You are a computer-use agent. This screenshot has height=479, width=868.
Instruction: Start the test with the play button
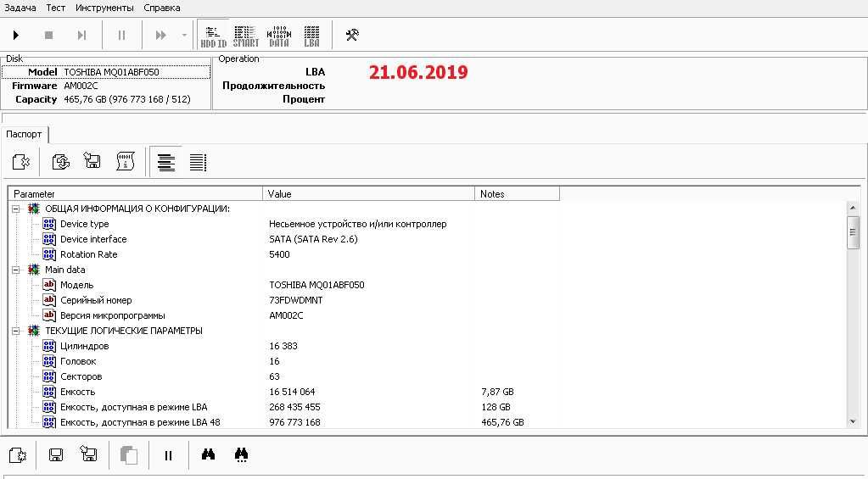[x=16, y=36]
